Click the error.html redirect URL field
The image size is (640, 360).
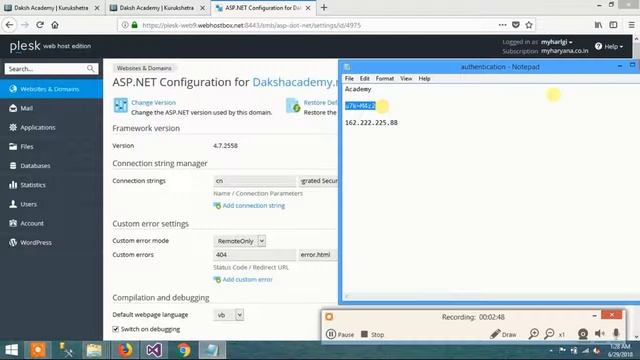[318, 255]
